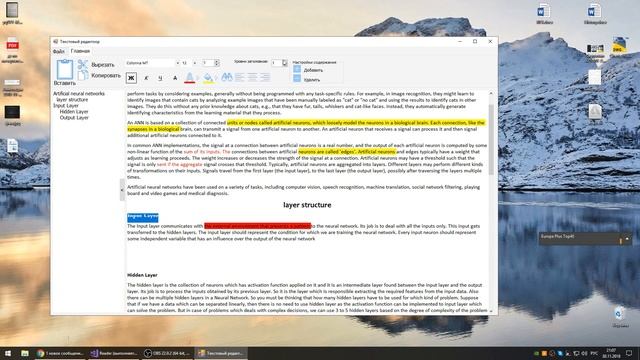Collapse the outline panel with side arrow
The height and width of the screenshot is (360, 640).
click(x=122, y=190)
